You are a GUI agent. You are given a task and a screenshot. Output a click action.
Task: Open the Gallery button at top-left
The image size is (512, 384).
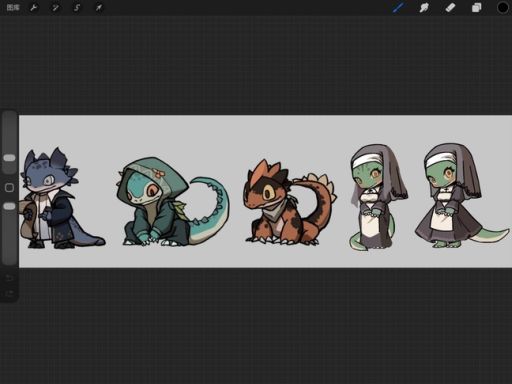[x=13, y=7]
